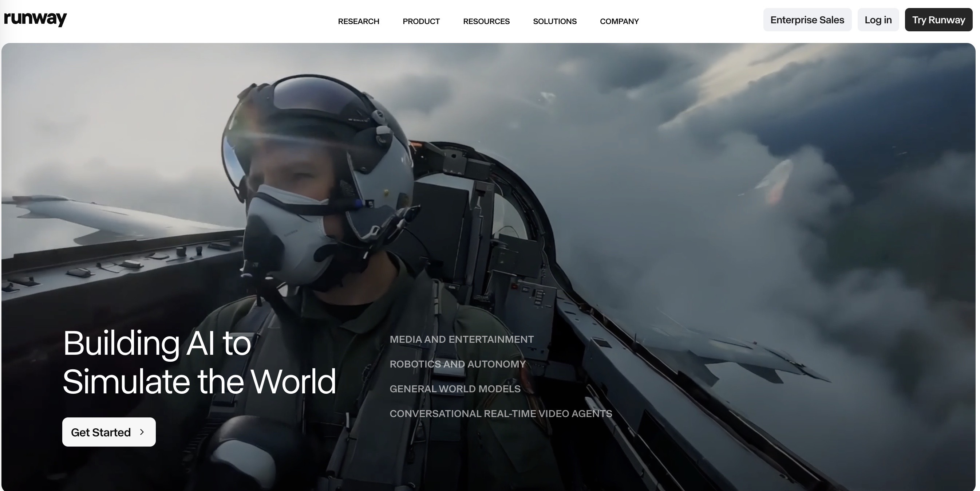
Task: Select ROBOTICS AND AUTONOMY link
Action: 457,364
